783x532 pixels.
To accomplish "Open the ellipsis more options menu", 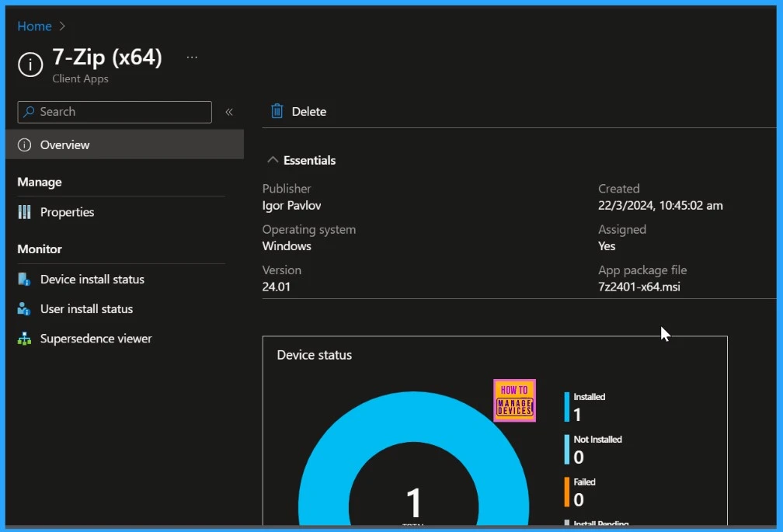I will [x=192, y=57].
